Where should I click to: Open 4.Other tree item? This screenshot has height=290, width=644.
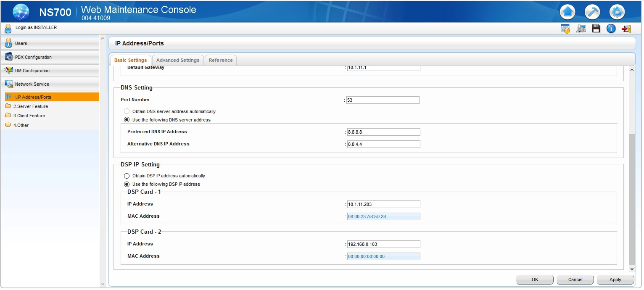click(x=21, y=125)
